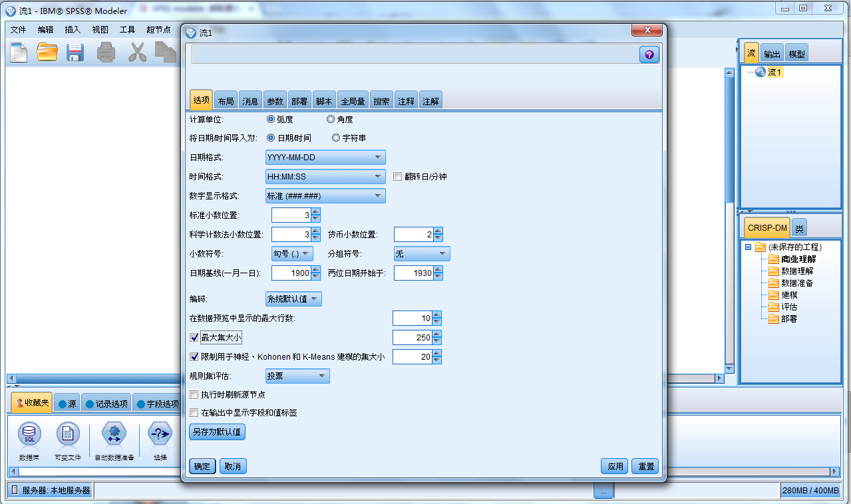This screenshot has width=851, height=504.
Task: Click 另存为默认值 button
Action: pos(218,432)
